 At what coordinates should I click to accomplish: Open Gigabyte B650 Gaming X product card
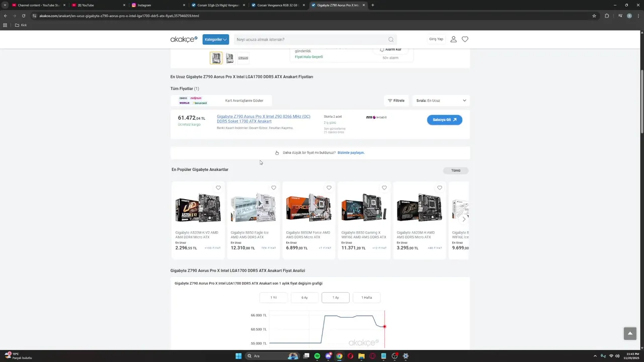tap(364, 220)
